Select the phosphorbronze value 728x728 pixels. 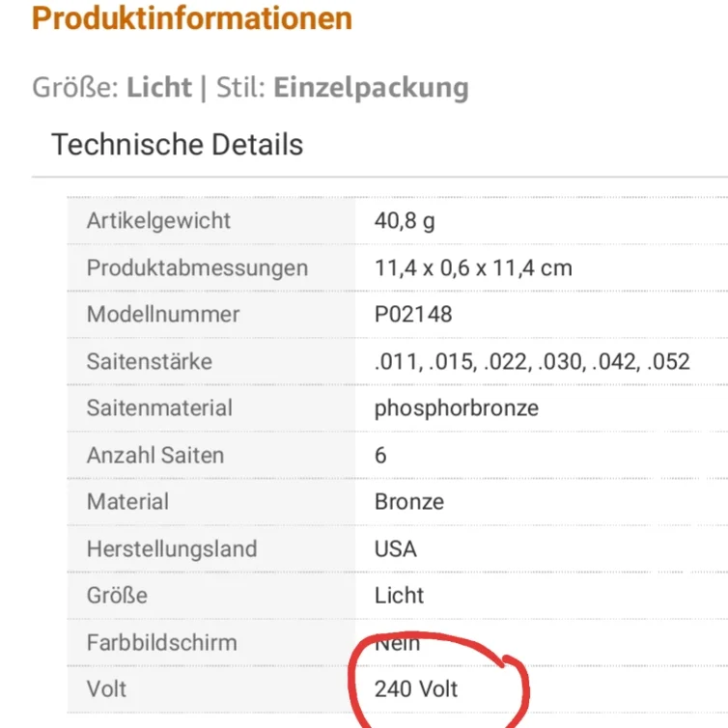456,407
